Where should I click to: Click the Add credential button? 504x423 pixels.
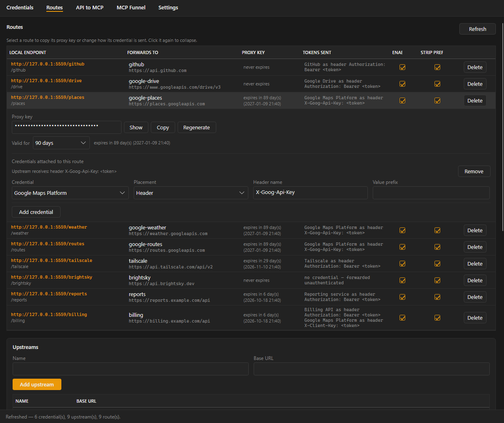(x=36, y=212)
